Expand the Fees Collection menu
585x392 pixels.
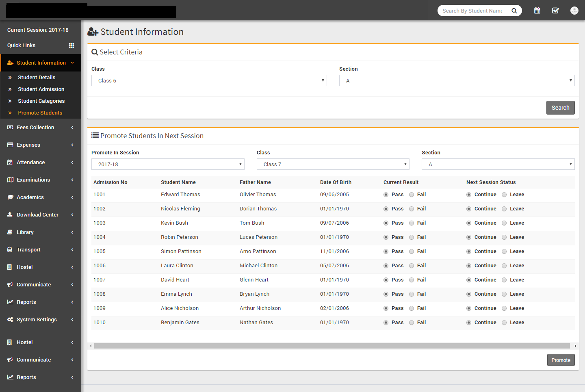click(35, 128)
